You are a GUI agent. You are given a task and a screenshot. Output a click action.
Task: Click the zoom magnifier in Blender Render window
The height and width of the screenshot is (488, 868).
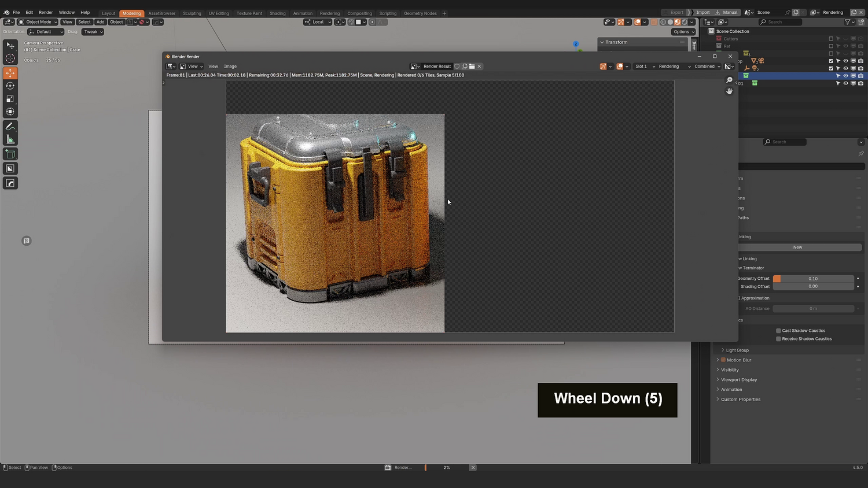tap(729, 80)
